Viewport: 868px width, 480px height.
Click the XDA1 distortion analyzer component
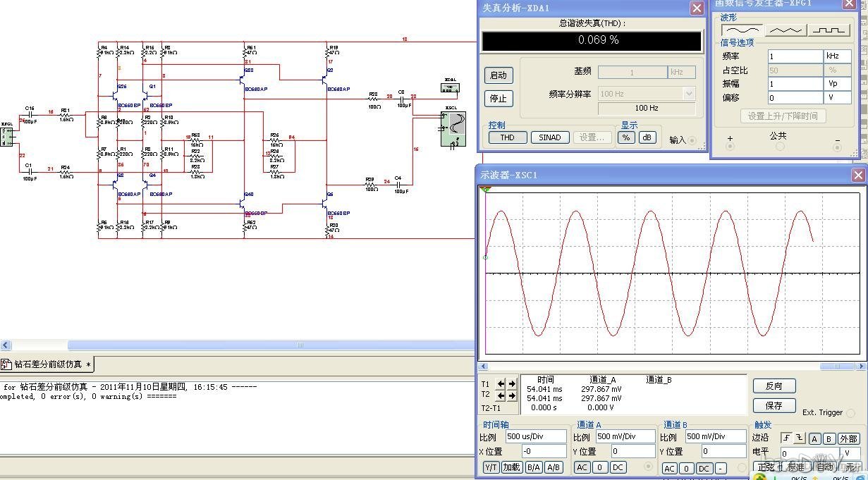[449, 88]
